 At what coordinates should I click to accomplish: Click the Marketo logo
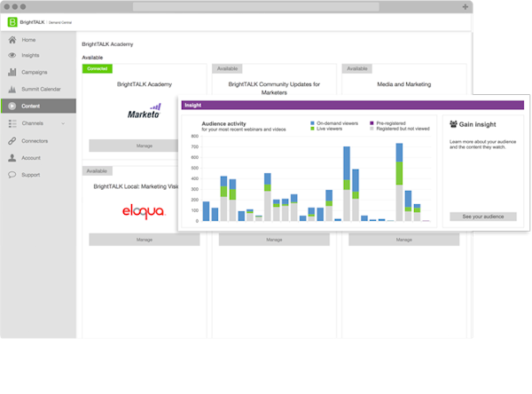coord(145,111)
